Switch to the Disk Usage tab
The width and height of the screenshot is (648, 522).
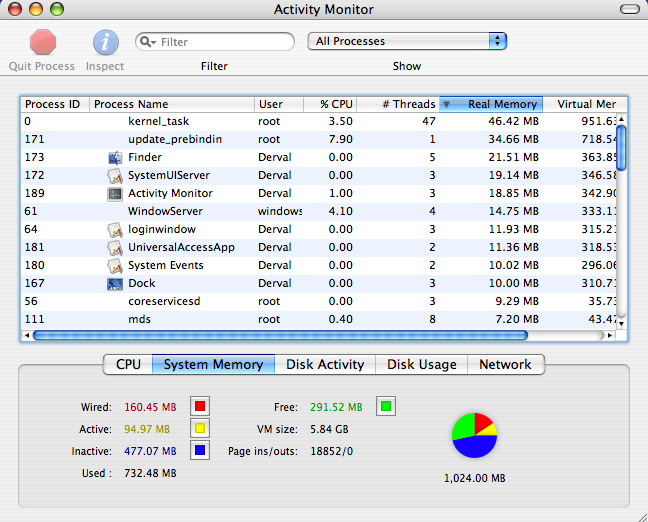tap(421, 364)
